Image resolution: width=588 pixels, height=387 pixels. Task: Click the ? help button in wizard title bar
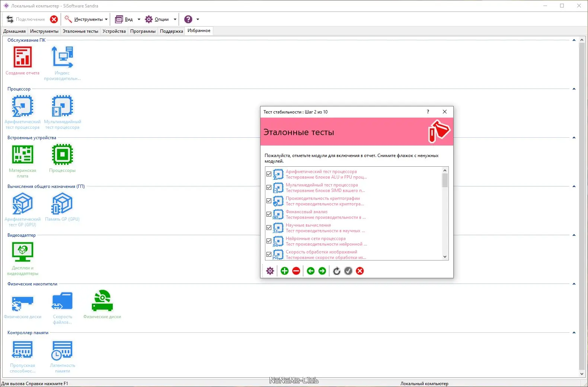(x=428, y=112)
